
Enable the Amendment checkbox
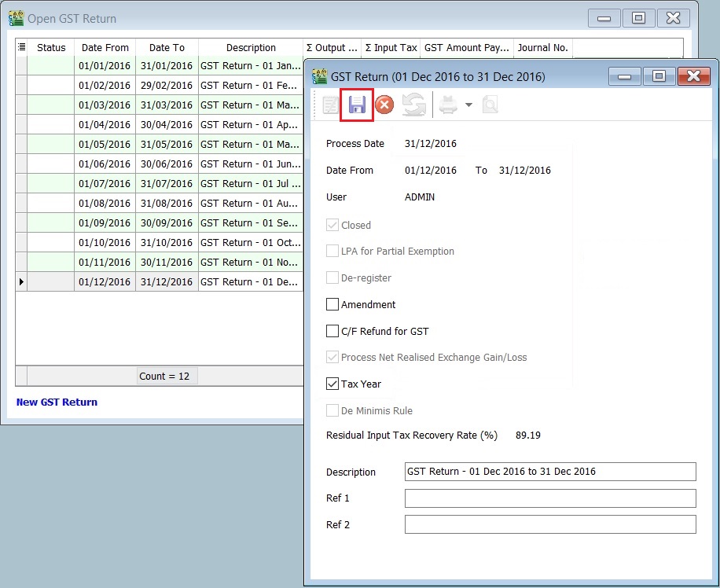pos(332,305)
